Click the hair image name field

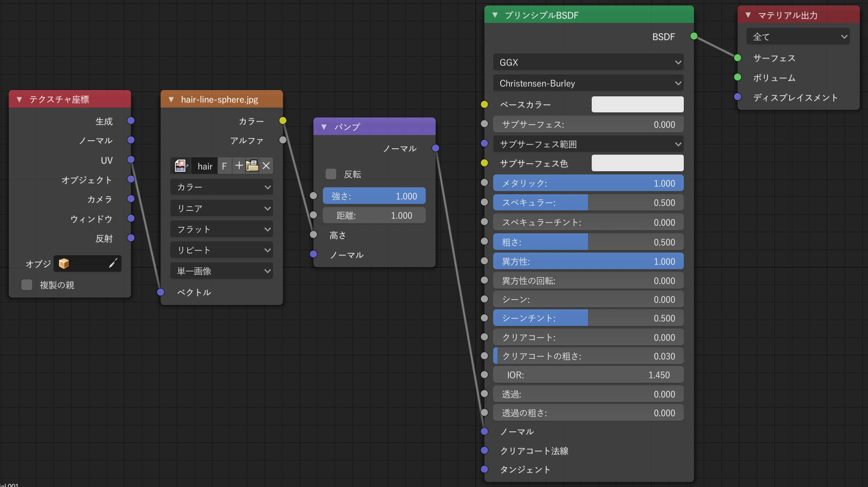(x=205, y=166)
